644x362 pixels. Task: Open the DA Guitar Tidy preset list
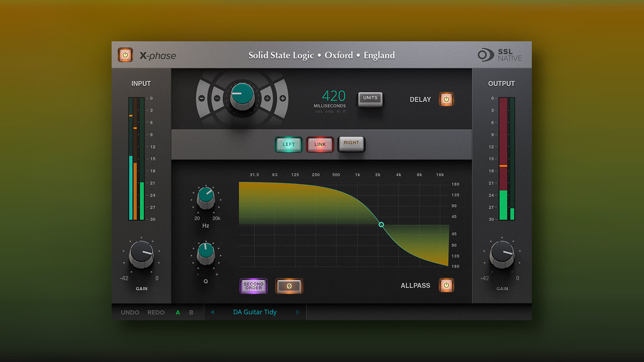255,312
